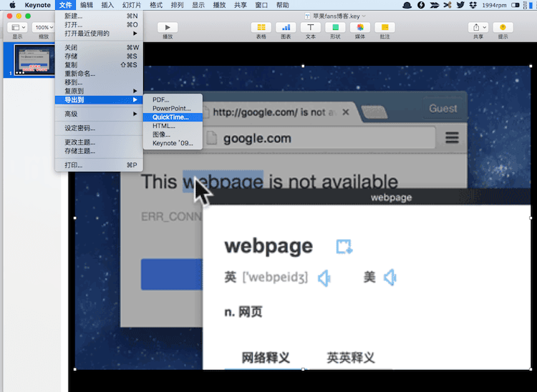Click the 1994rpm fan speed status

click(x=494, y=5)
